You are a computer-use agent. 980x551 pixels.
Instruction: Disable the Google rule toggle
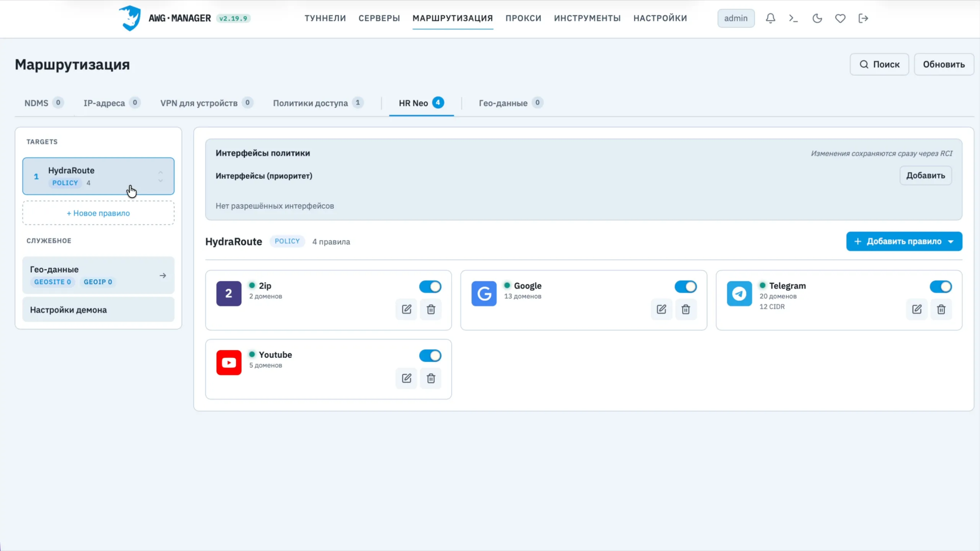coord(685,287)
